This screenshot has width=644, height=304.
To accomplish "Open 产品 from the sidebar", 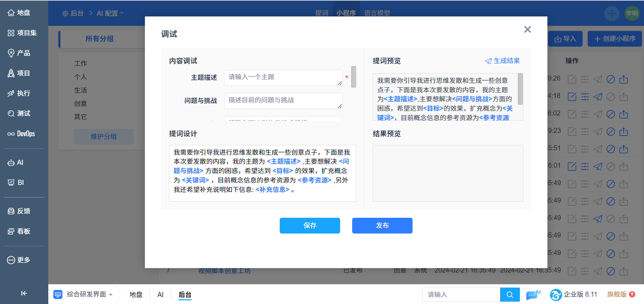I will (x=19, y=53).
